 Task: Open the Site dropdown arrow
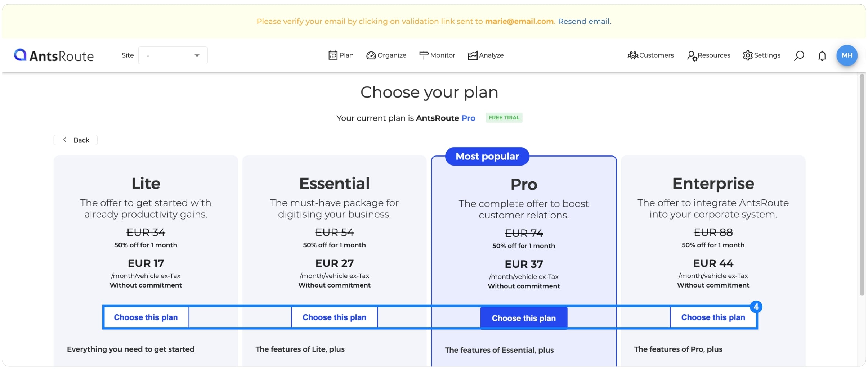point(197,55)
